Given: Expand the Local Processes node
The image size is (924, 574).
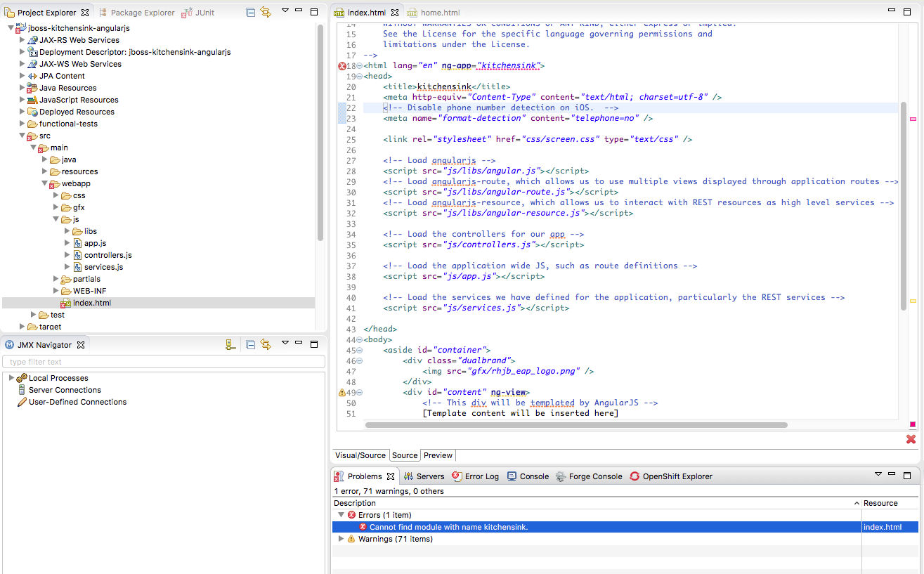Looking at the screenshot, I should [x=11, y=378].
